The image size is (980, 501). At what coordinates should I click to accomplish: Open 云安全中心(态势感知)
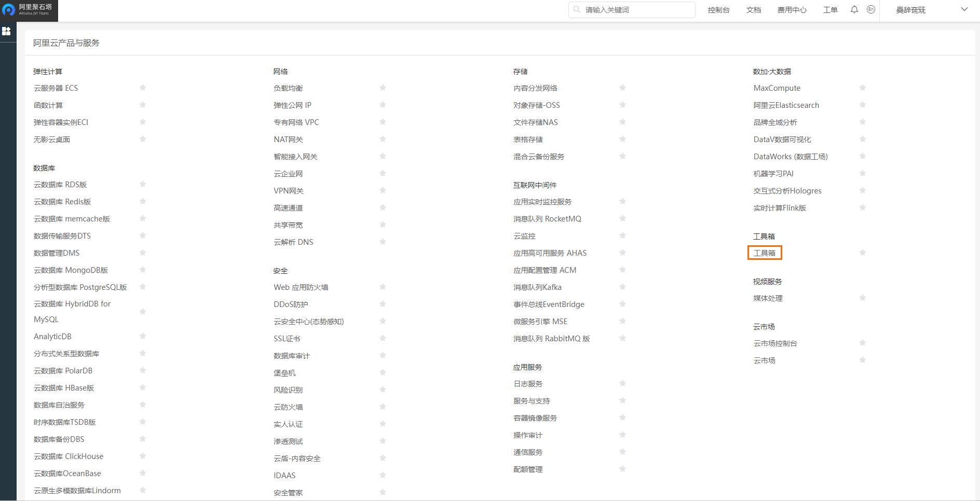309,322
